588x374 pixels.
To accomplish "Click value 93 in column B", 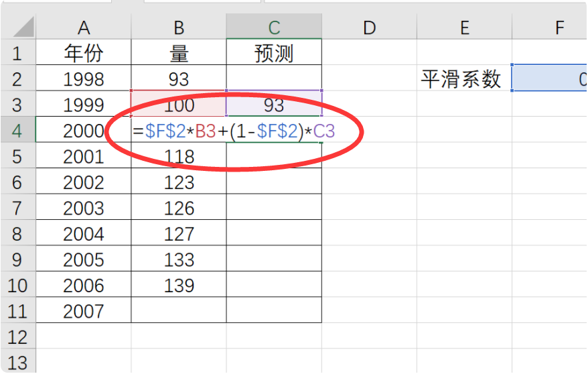I will point(179,78).
